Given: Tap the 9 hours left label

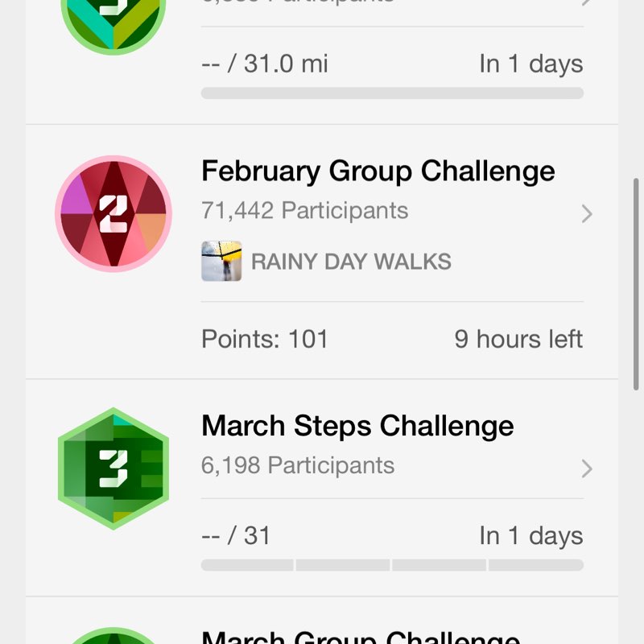Looking at the screenshot, I should [x=518, y=339].
